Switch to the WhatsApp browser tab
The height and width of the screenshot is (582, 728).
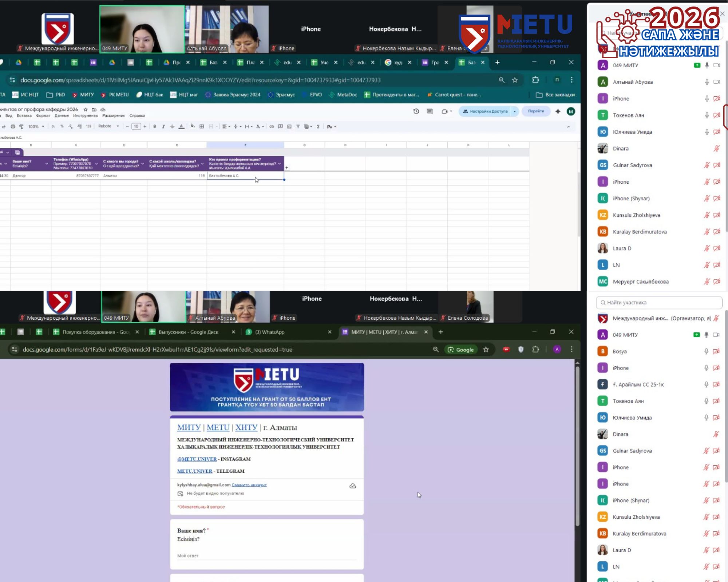coord(270,332)
